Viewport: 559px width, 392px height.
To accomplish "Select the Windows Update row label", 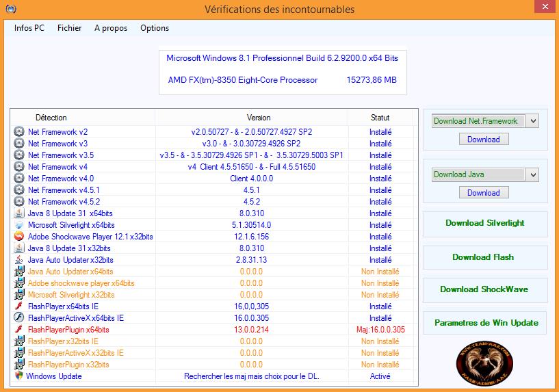I will tap(54, 376).
